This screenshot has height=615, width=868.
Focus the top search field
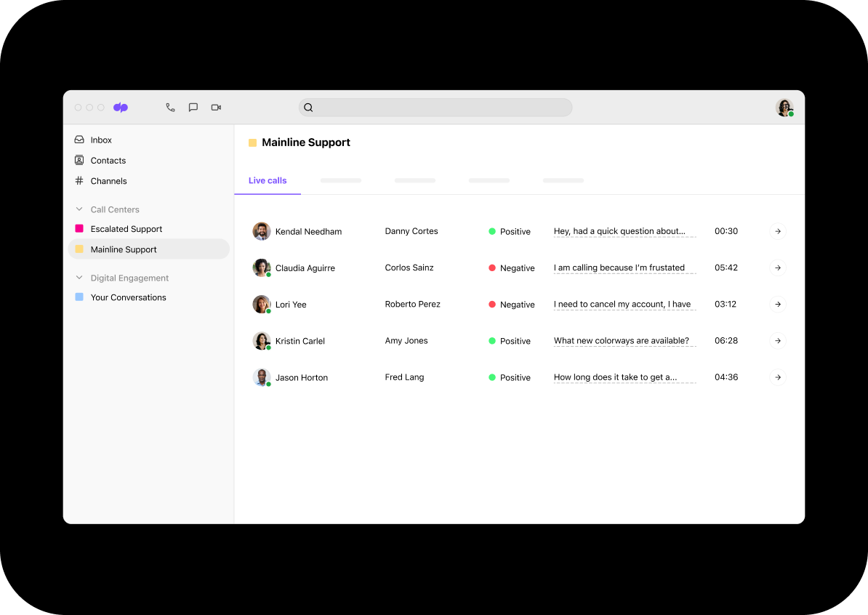[x=435, y=108]
